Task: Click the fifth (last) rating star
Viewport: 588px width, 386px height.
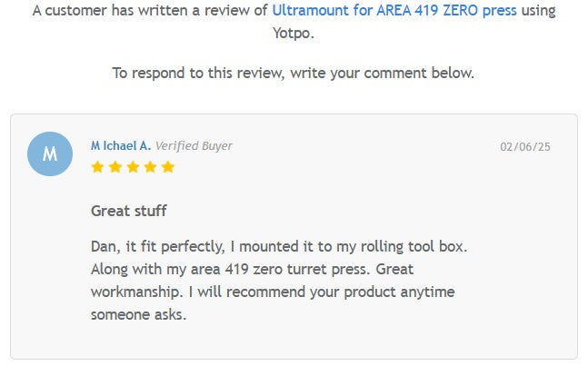Action: point(167,167)
